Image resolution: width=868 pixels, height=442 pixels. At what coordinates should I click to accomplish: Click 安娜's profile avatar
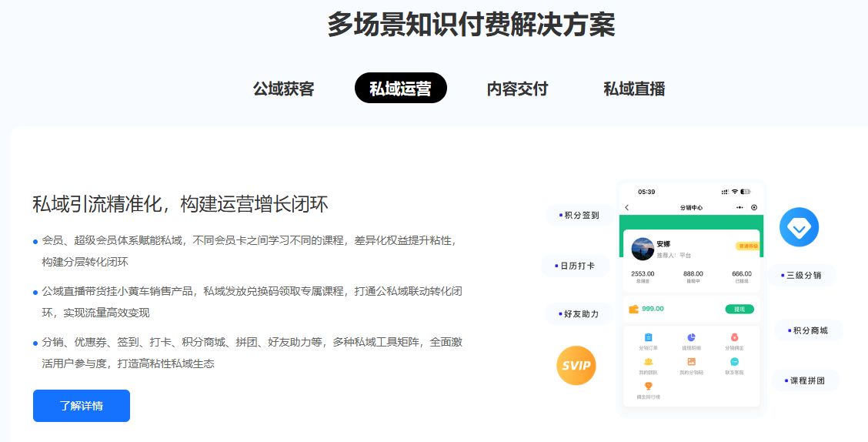pyautogui.click(x=642, y=249)
